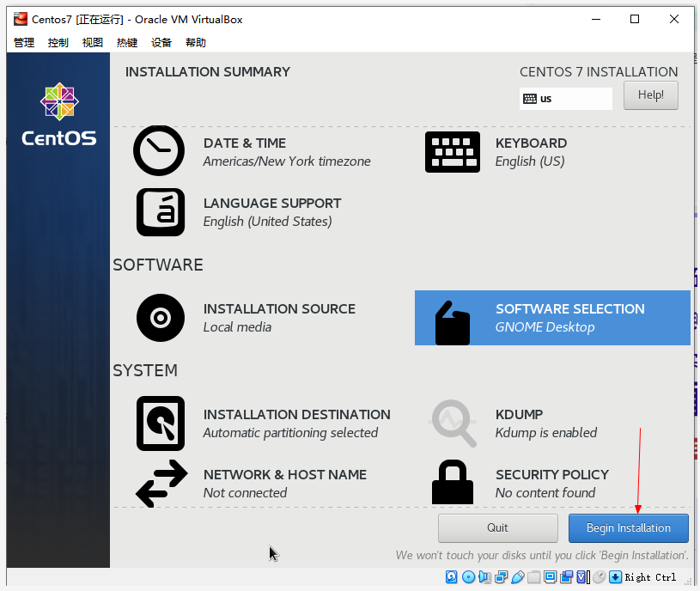Viewport: 700px width, 591px height.
Task: Open Software Selection package icon
Action: [453, 323]
